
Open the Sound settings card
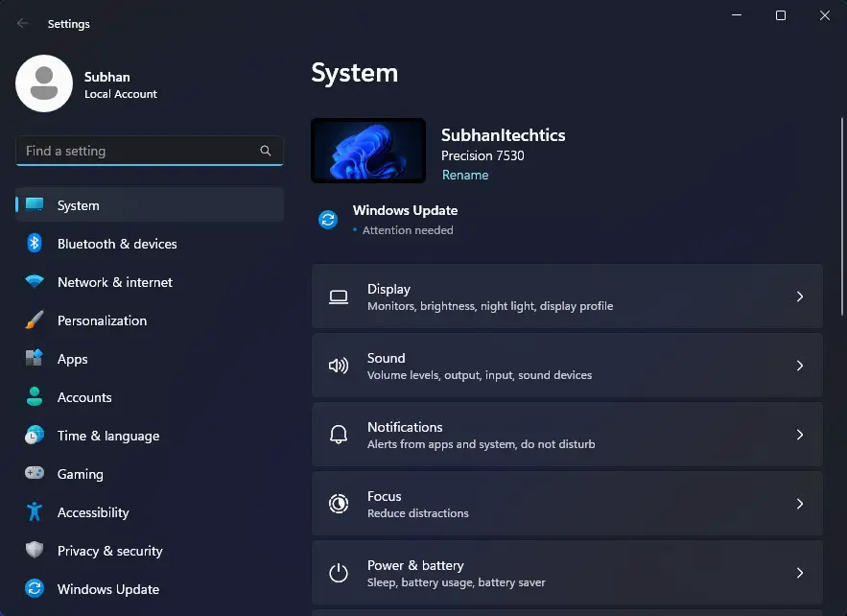tap(567, 366)
